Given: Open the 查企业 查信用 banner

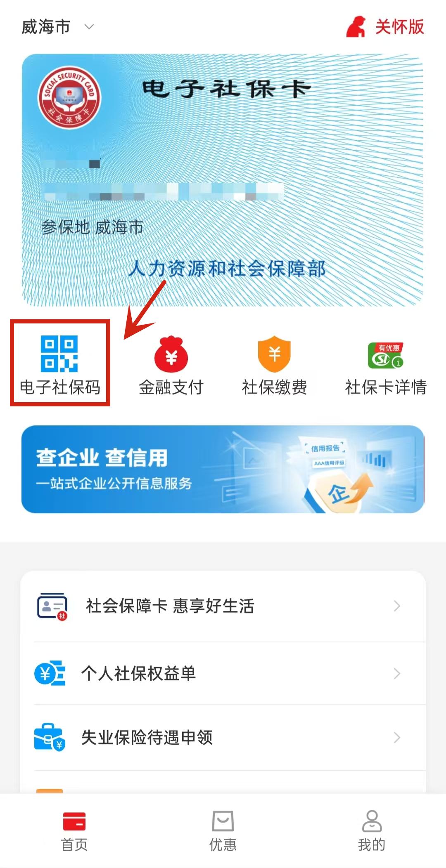Looking at the screenshot, I should click(x=223, y=469).
